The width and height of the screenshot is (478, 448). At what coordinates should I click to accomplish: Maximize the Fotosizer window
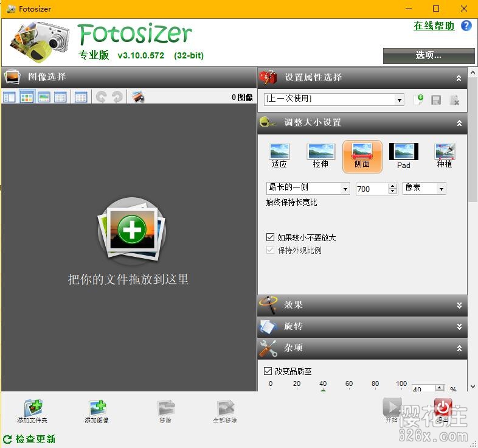pos(436,9)
